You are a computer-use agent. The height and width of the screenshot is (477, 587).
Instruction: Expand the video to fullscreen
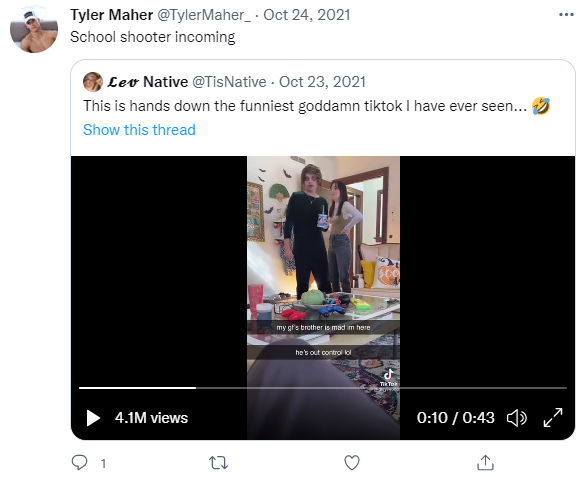[553, 417]
